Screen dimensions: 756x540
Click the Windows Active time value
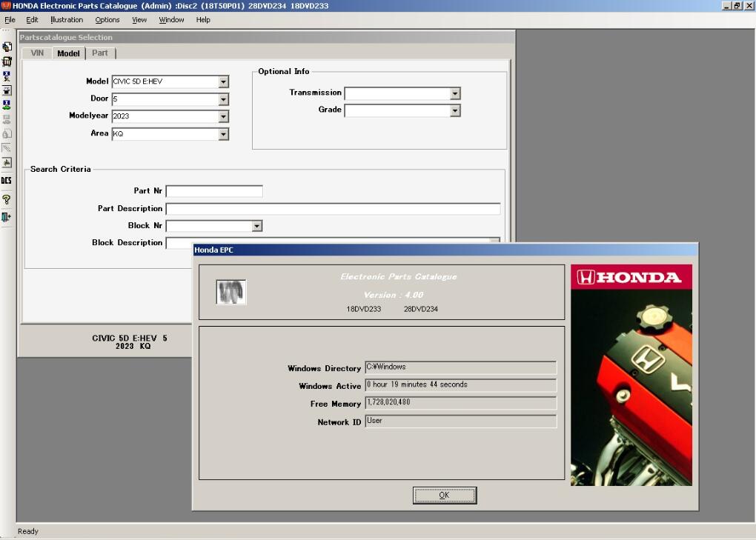461,385
